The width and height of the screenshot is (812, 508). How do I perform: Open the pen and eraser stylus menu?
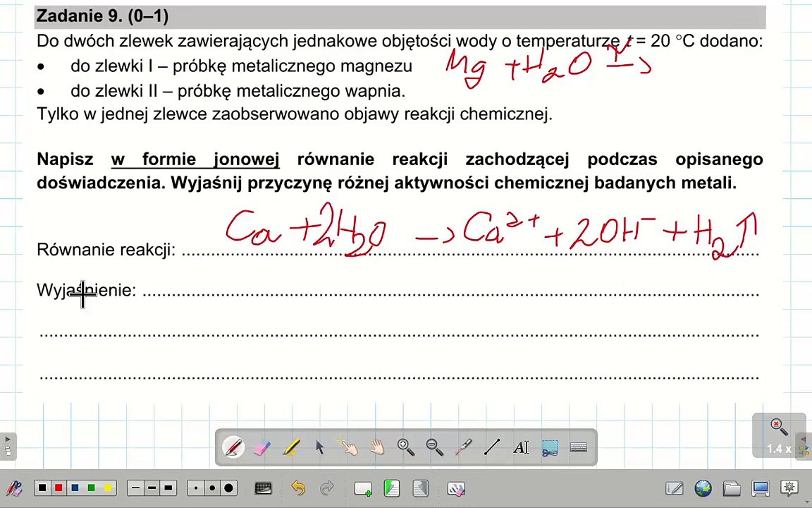(14, 488)
